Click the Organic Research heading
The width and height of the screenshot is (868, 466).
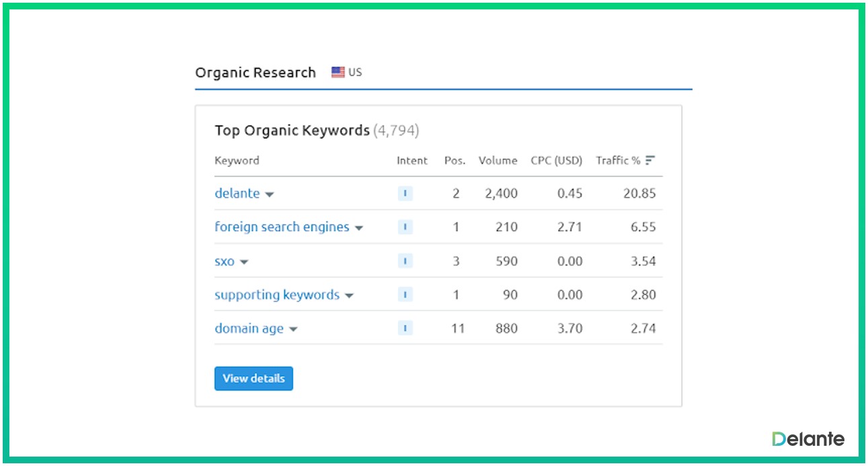(x=255, y=73)
